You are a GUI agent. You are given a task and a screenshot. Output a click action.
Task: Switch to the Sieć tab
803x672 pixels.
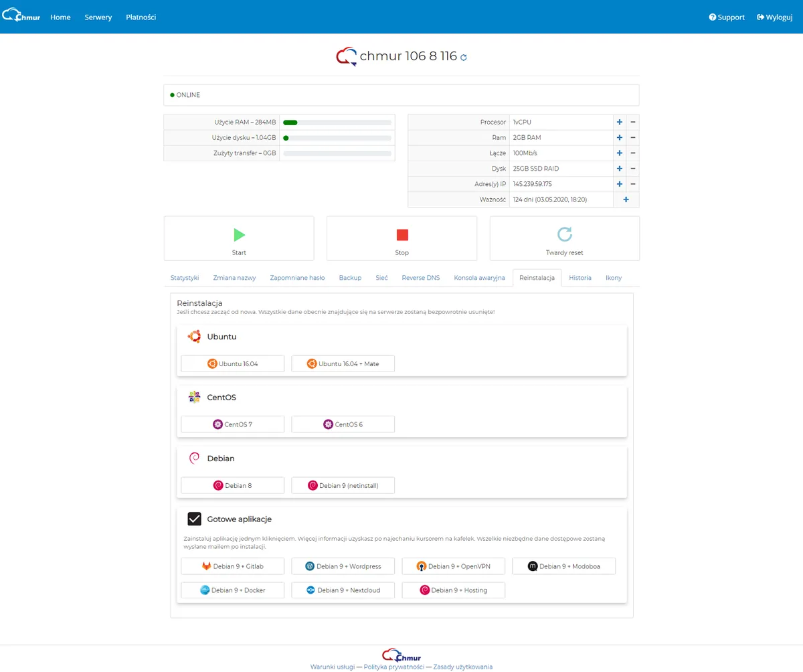381,278
